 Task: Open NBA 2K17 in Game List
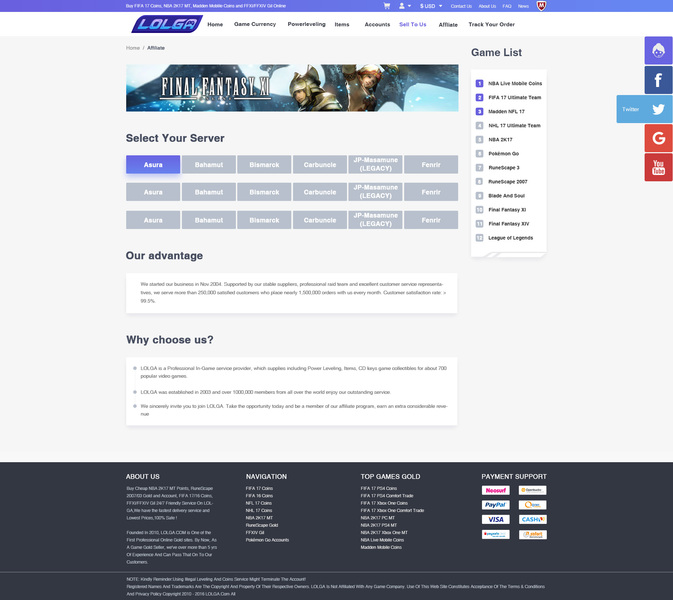pyautogui.click(x=500, y=139)
